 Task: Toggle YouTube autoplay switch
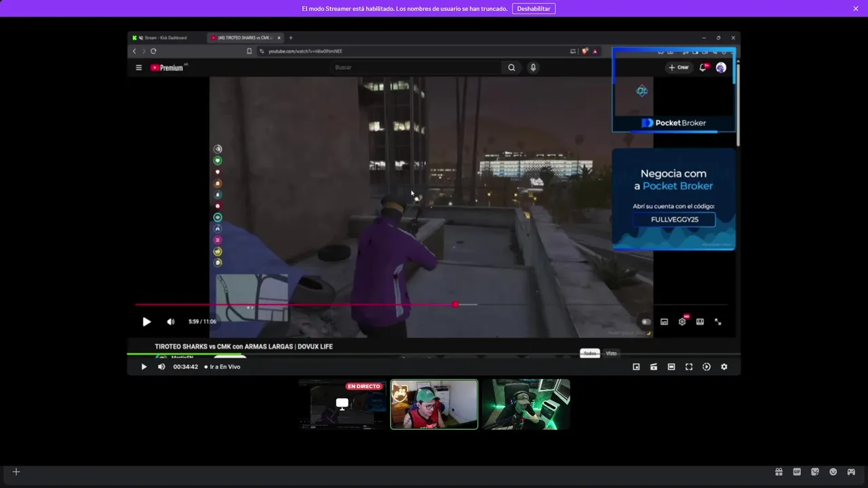(x=646, y=322)
